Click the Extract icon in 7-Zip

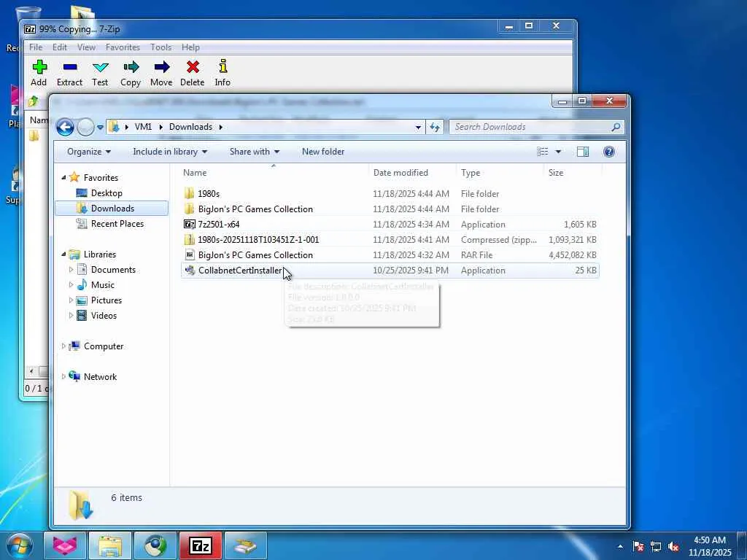click(69, 66)
